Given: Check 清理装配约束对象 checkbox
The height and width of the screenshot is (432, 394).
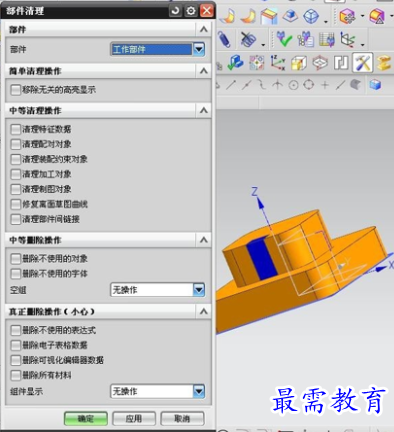Looking at the screenshot, I should pos(15,159).
